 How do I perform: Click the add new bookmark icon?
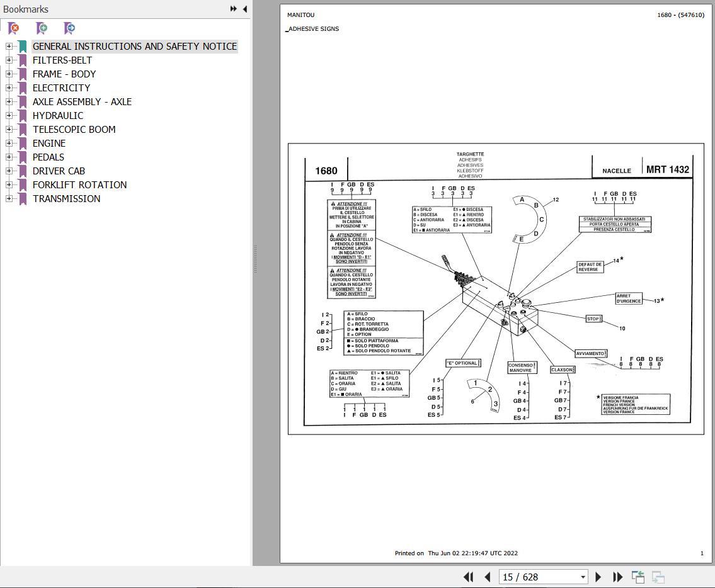(x=42, y=28)
